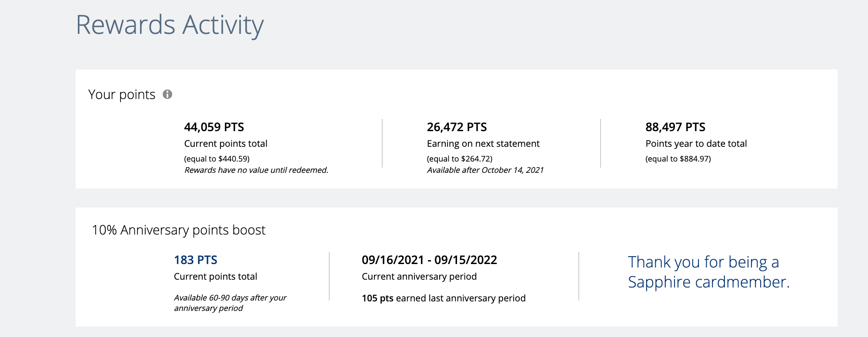Click Available after October 14, 2021 note
Image resolution: width=868 pixels, height=337 pixels.
click(x=485, y=170)
